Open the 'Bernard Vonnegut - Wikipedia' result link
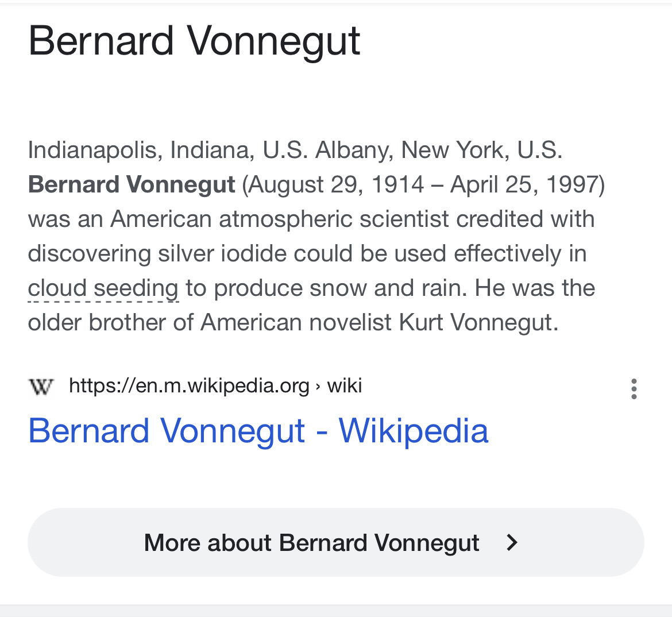The width and height of the screenshot is (672, 617). pyautogui.click(x=258, y=431)
